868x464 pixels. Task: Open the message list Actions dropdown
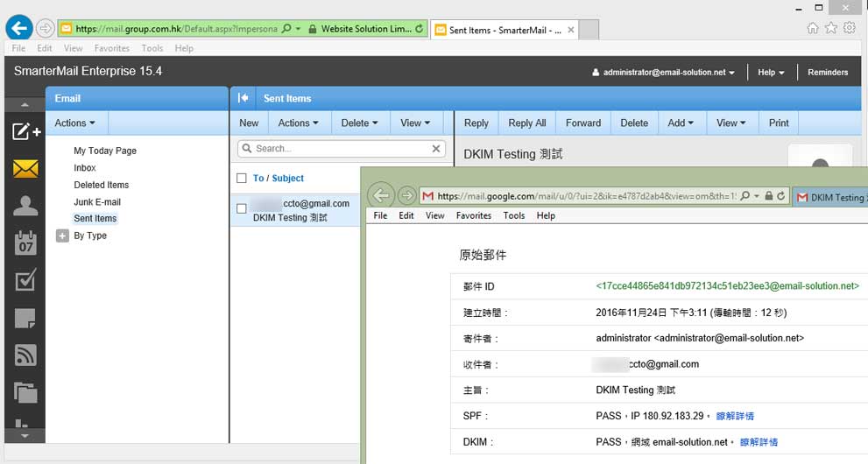298,123
